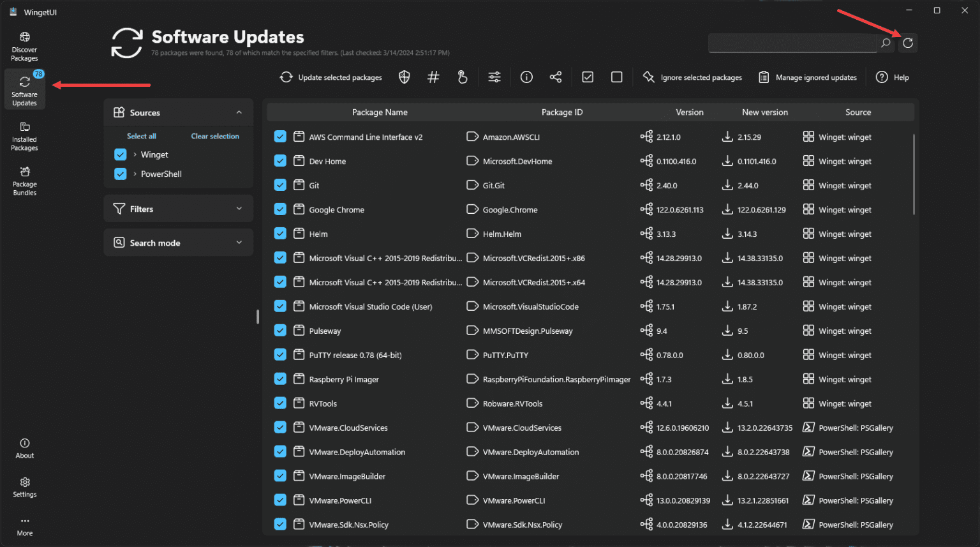Screen dimensions: 980x547
Task: Enable administrator privileges for the update
Action: 404,77
